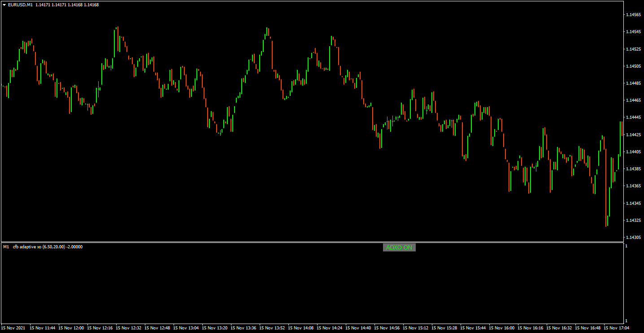
Task: Select the 1.14525 price level label
Action: click(633, 49)
